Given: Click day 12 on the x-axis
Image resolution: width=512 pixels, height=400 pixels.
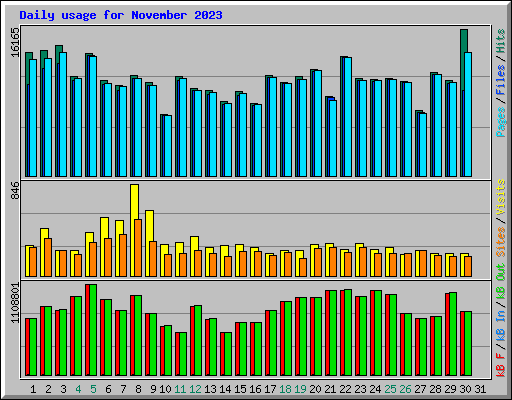Looking at the screenshot, I should [195, 389].
